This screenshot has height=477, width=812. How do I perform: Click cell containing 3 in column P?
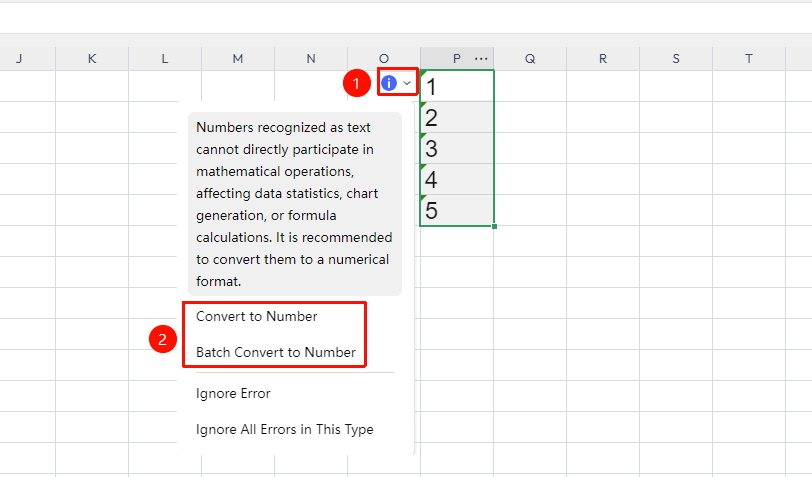click(x=457, y=148)
